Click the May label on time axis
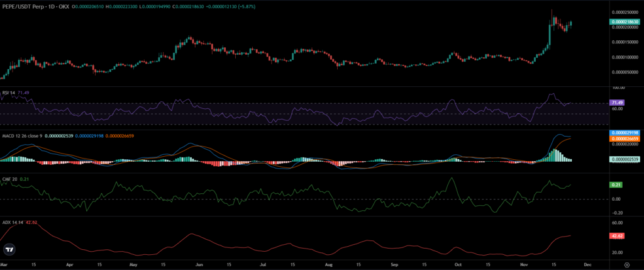 point(133,265)
